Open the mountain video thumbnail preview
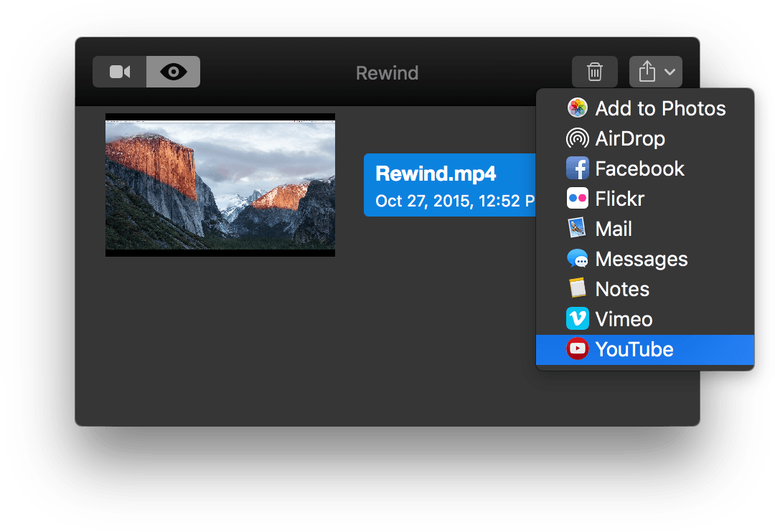The height and width of the screenshot is (532, 775). (x=220, y=185)
